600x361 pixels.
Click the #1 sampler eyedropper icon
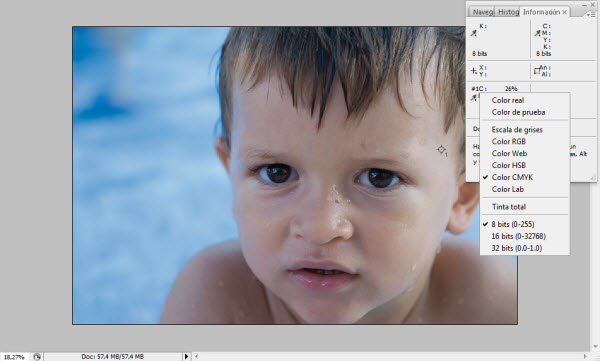474,98
